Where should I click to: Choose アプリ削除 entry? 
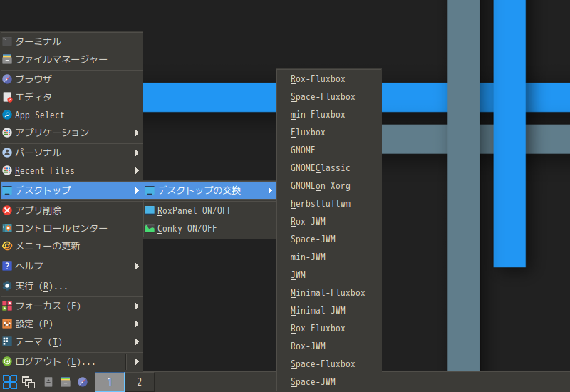tap(72, 210)
